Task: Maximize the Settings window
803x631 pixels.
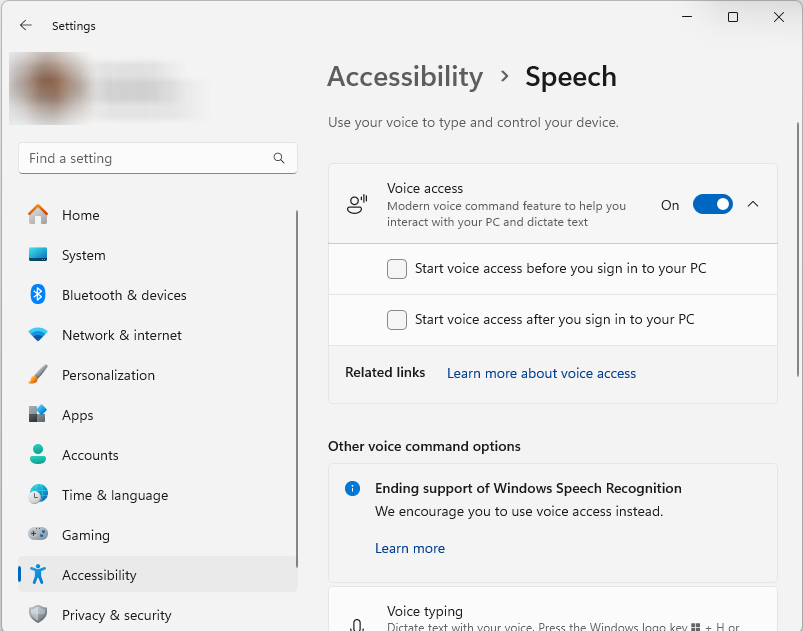Action: [733, 17]
